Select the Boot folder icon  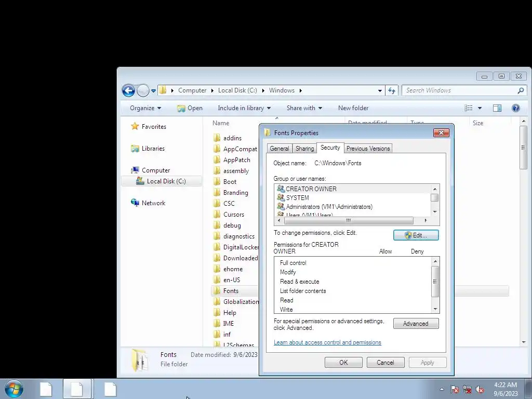click(217, 181)
